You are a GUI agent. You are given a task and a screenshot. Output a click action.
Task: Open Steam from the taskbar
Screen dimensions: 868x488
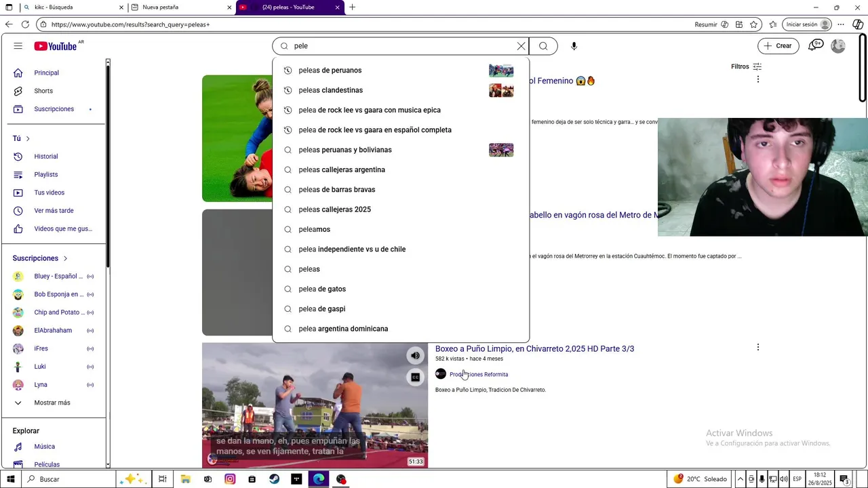coord(274,479)
